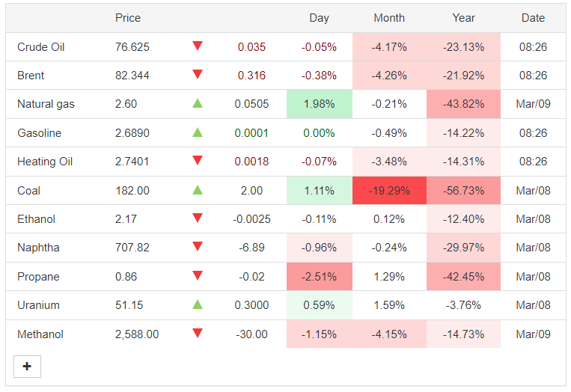The image size is (571, 392).
Task: Click Coal month change -19.29%
Action: tap(389, 190)
